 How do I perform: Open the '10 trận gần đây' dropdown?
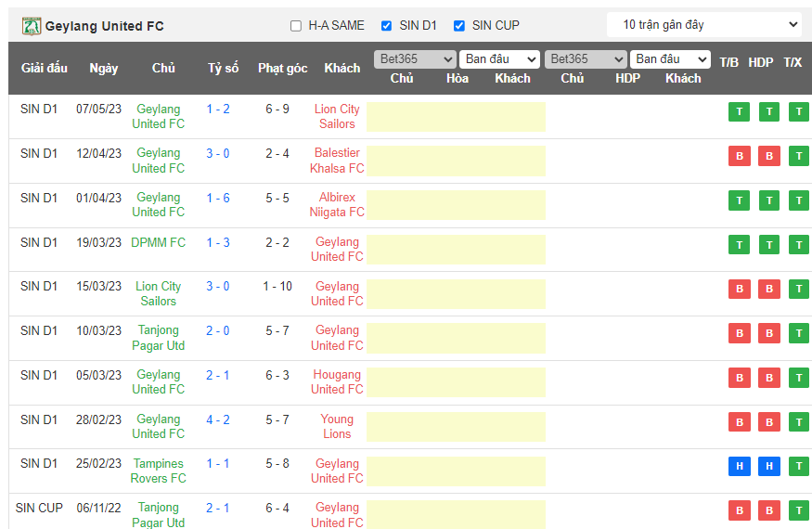click(x=704, y=25)
